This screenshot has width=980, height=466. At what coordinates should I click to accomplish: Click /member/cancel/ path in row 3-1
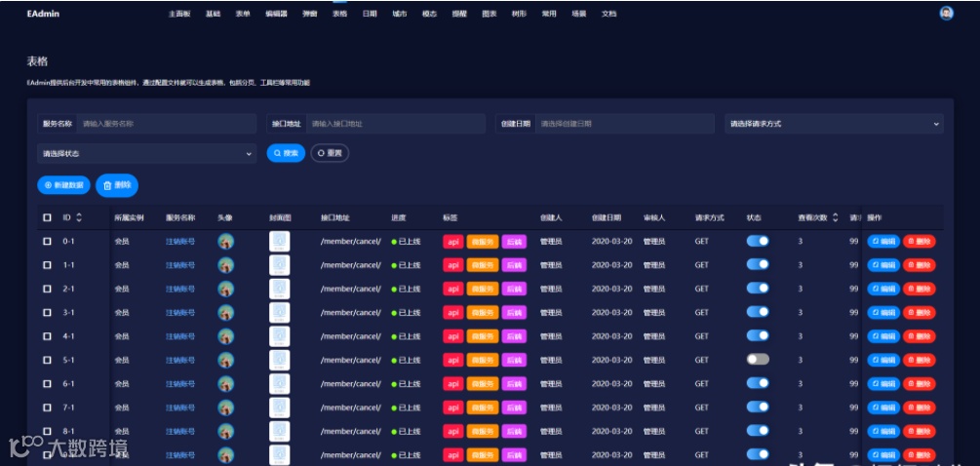coord(351,312)
